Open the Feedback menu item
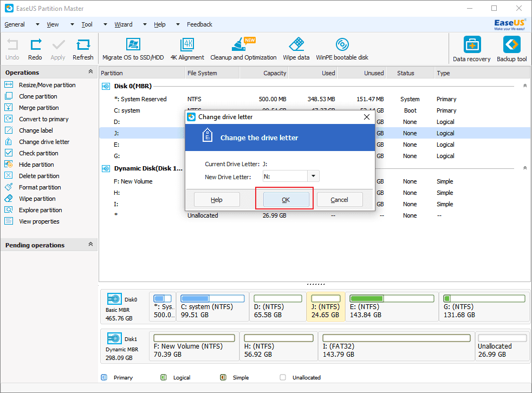Screen dimensions: 532x393 tap(199, 24)
